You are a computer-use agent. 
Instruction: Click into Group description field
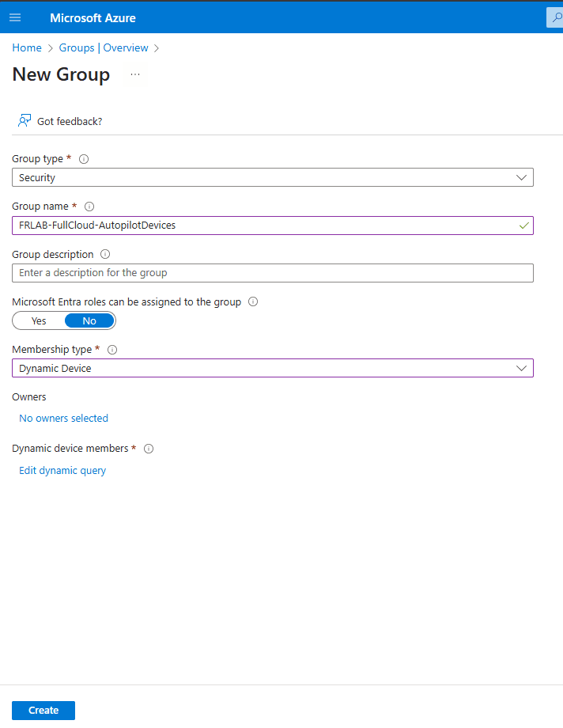[273, 273]
